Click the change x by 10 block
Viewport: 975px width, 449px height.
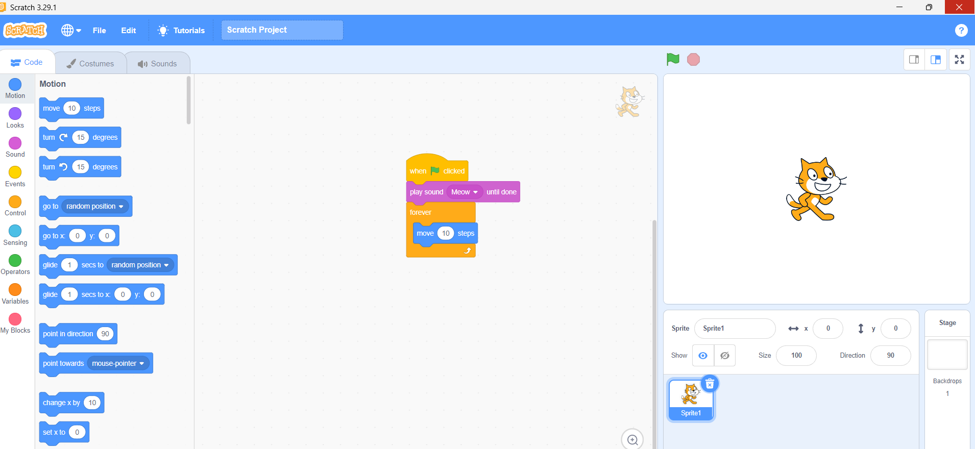coord(72,403)
